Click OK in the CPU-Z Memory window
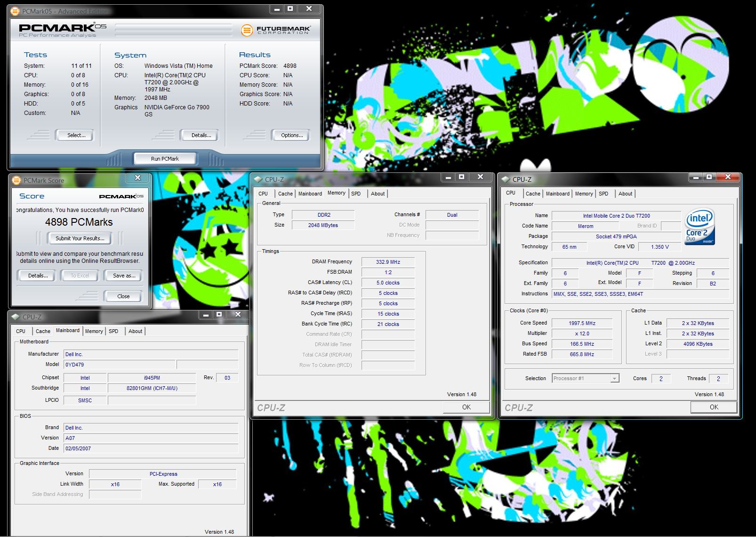 [x=466, y=407]
